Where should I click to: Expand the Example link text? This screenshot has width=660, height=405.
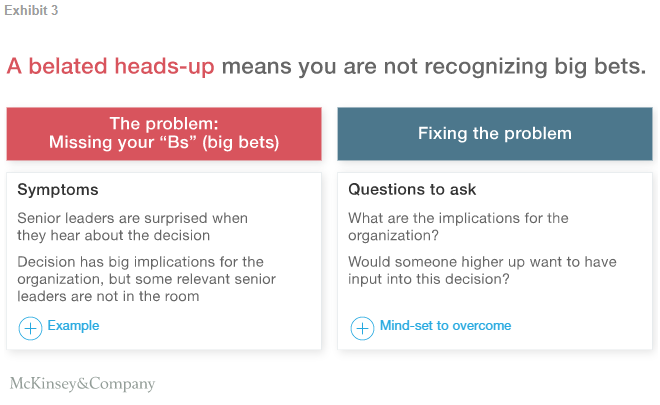(x=73, y=326)
